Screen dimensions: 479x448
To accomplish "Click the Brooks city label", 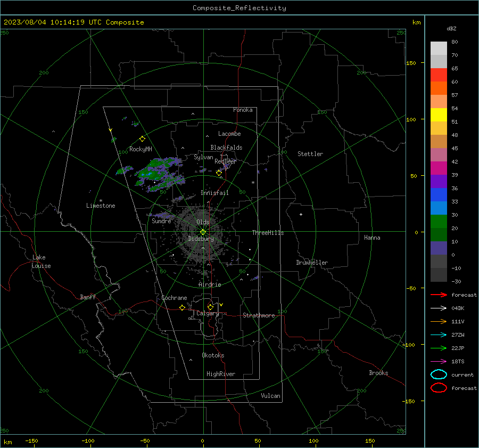I will 378,373.
